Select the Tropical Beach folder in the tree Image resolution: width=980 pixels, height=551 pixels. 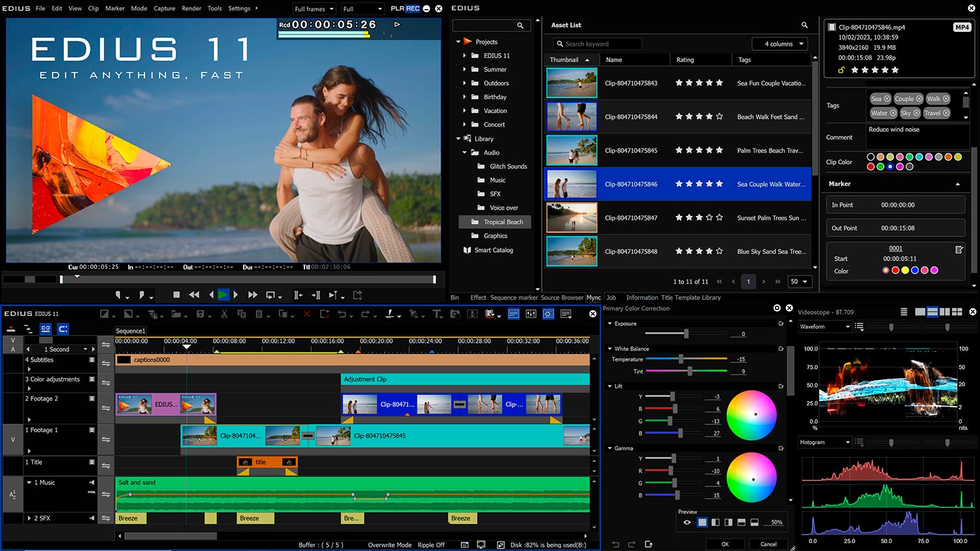[502, 222]
